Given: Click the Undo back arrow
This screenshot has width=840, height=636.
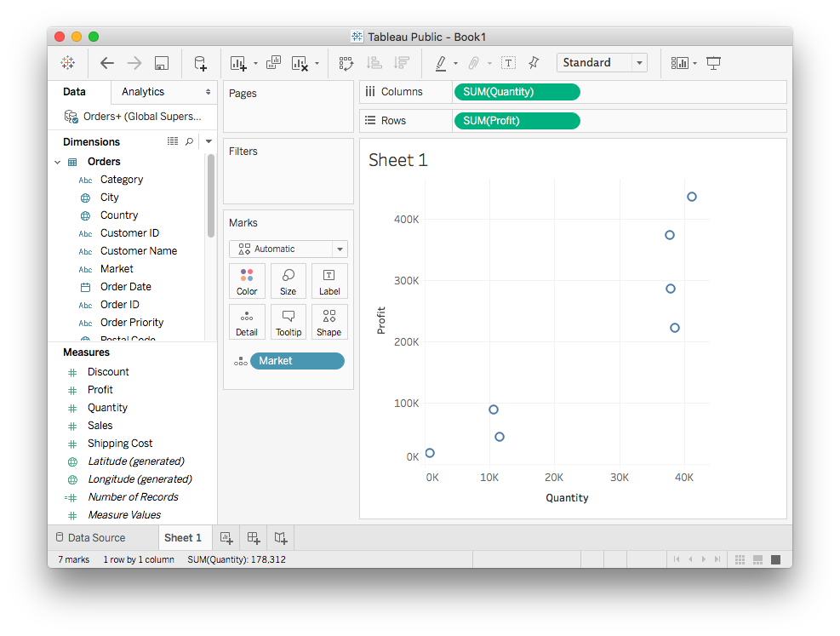Looking at the screenshot, I should [107, 63].
